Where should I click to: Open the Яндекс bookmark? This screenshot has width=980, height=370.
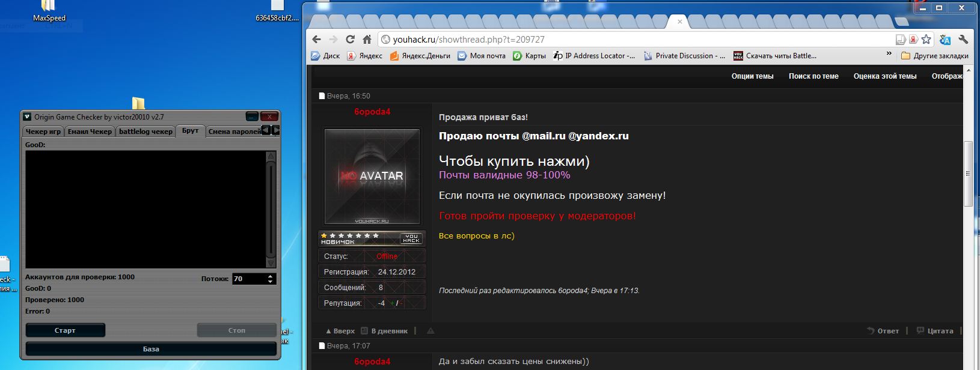(365, 56)
